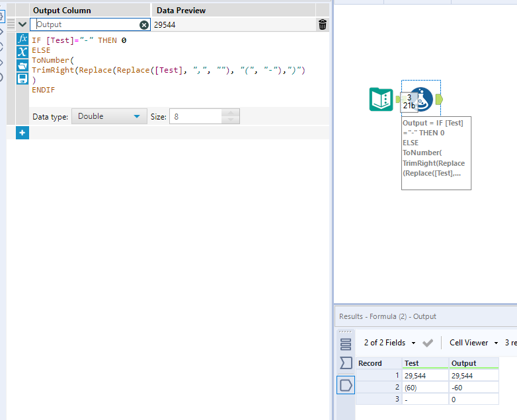Click the Data Preview header label
This screenshot has height=420, width=517.
181,11
